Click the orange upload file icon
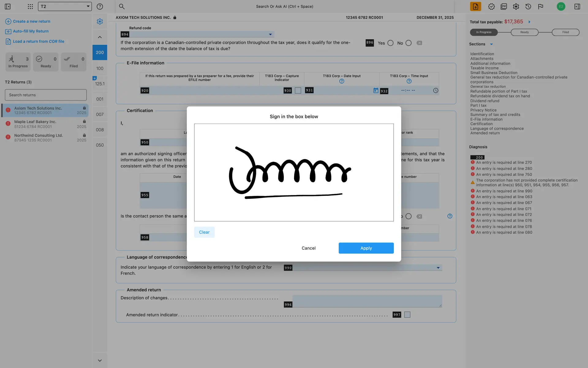The image size is (588, 368). 475,6
